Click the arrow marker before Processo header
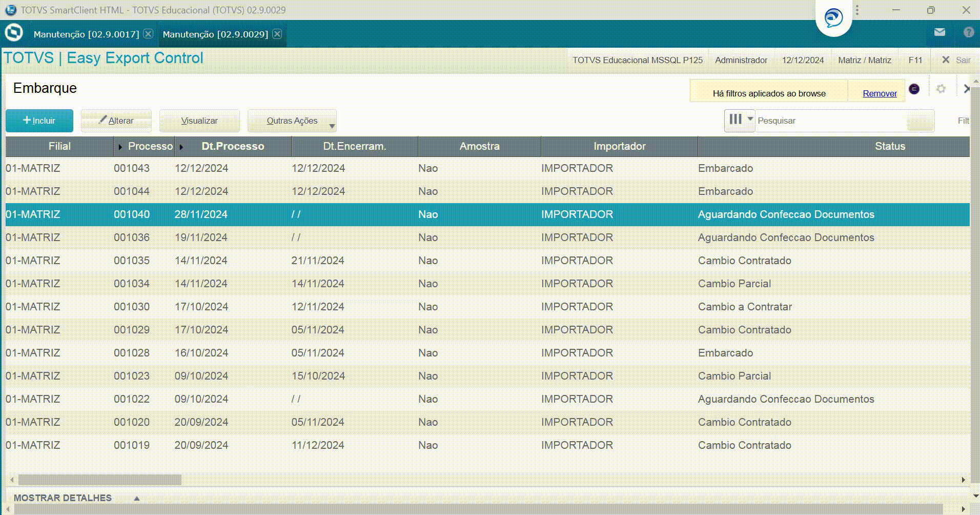980x515 pixels. point(120,147)
